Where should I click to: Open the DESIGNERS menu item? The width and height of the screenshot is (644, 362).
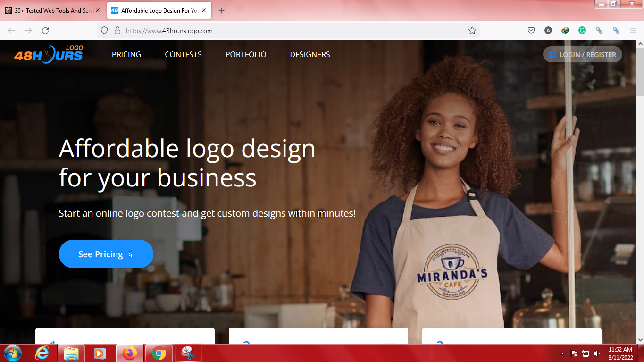tap(310, 54)
